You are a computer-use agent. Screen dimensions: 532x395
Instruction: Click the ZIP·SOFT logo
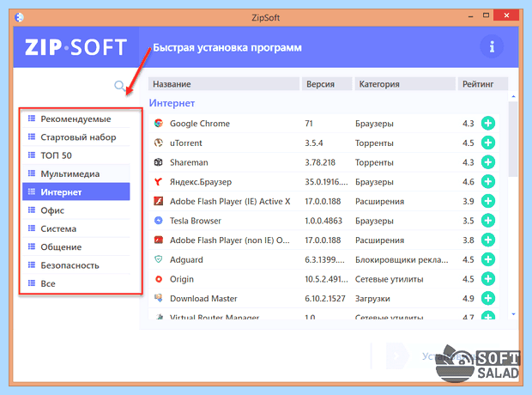click(76, 47)
